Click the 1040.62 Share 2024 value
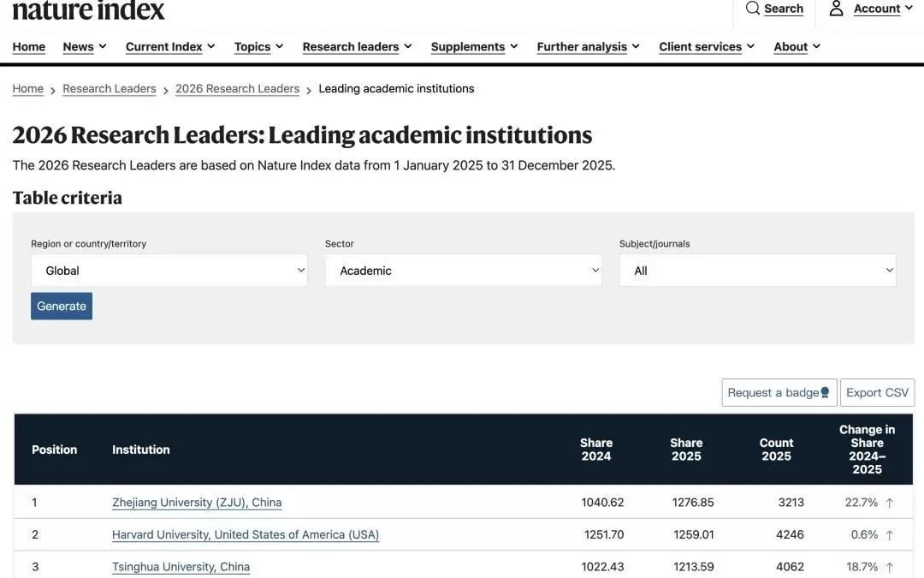This screenshot has height=578, width=924. [602, 503]
